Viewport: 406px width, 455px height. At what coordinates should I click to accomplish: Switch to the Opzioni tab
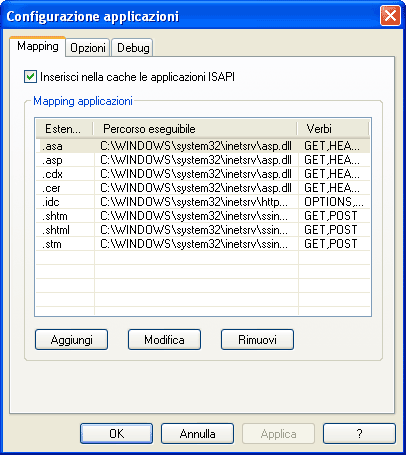[88, 48]
